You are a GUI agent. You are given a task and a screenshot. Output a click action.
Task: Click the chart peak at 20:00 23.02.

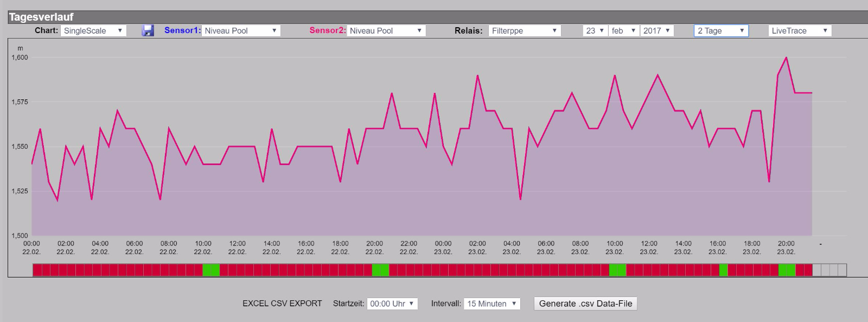786,58
